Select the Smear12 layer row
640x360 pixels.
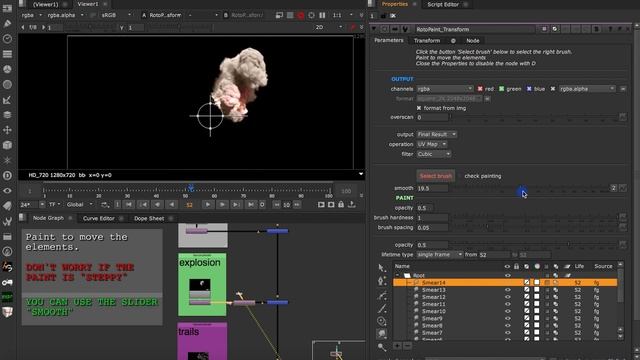tap(505, 297)
